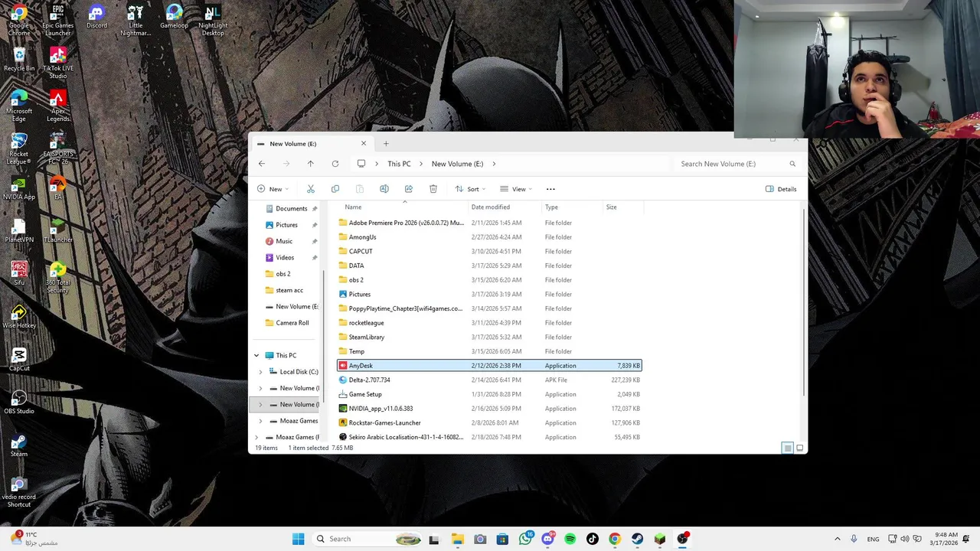This screenshot has width=980, height=551.
Task: Switch to details list view toggle
Action: (x=787, y=448)
